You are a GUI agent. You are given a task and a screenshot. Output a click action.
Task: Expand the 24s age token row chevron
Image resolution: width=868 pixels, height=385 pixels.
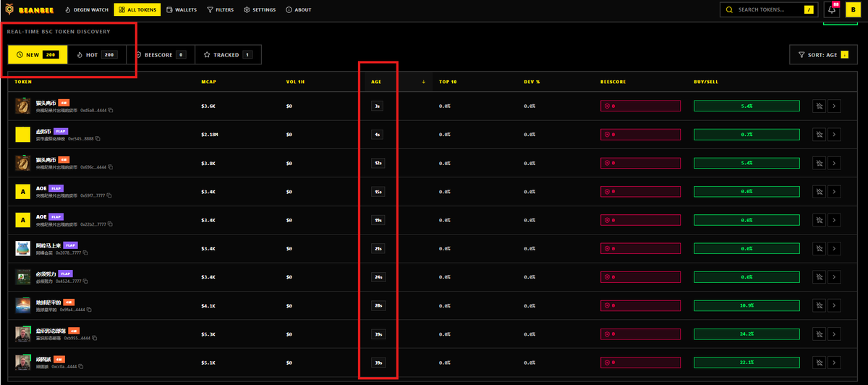coord(834,276)
